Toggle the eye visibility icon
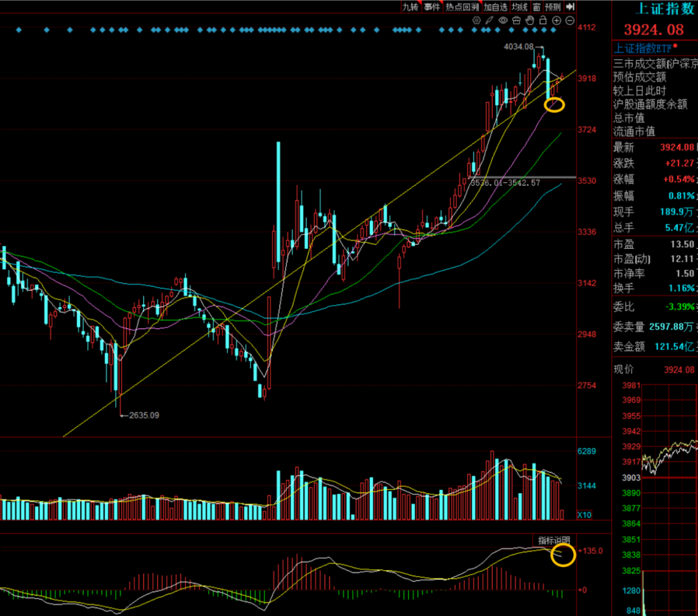 point(503,21)
